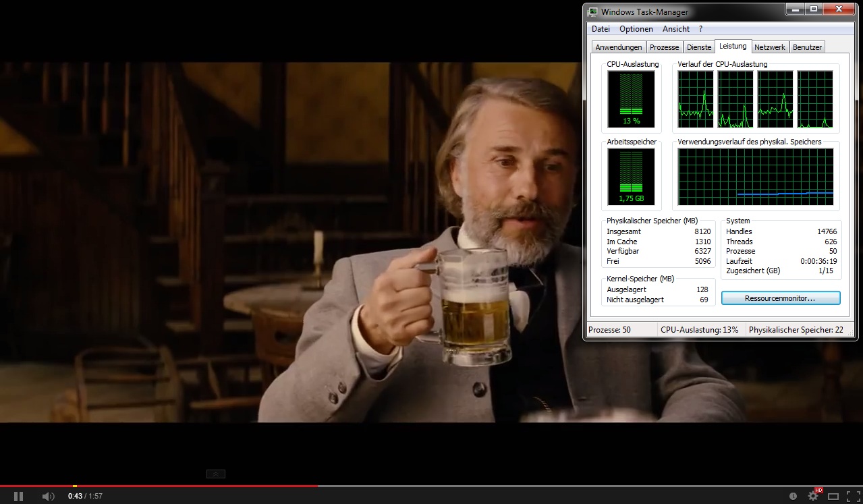The image size is (863, 504).
Task: Click the yellow marker on the progress bar
Action: 75,486
